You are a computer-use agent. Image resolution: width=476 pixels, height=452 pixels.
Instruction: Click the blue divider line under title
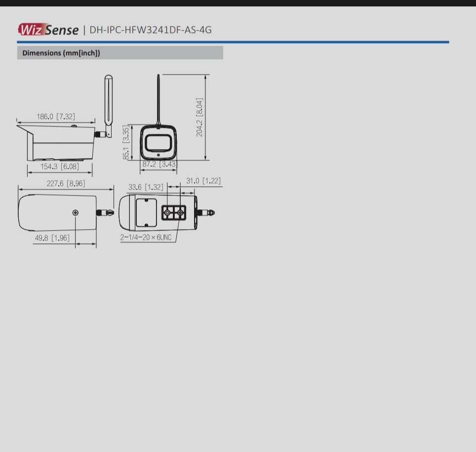click(x=233, y=42)
